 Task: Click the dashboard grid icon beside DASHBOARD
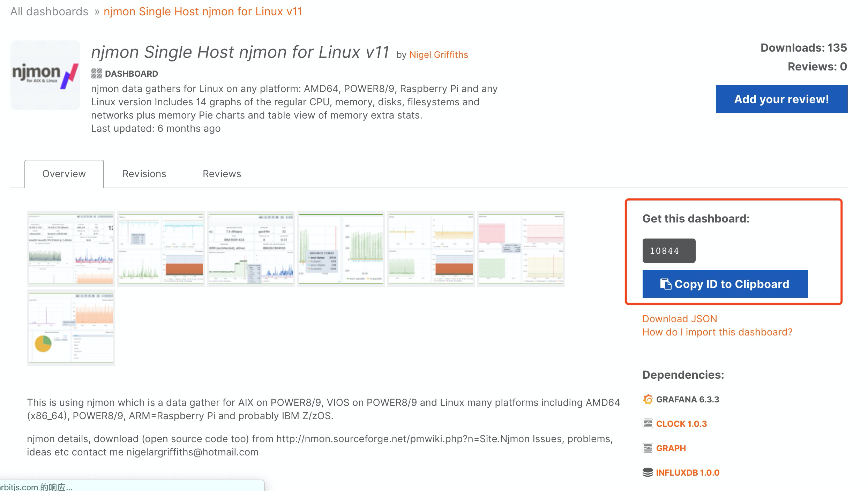96,74
